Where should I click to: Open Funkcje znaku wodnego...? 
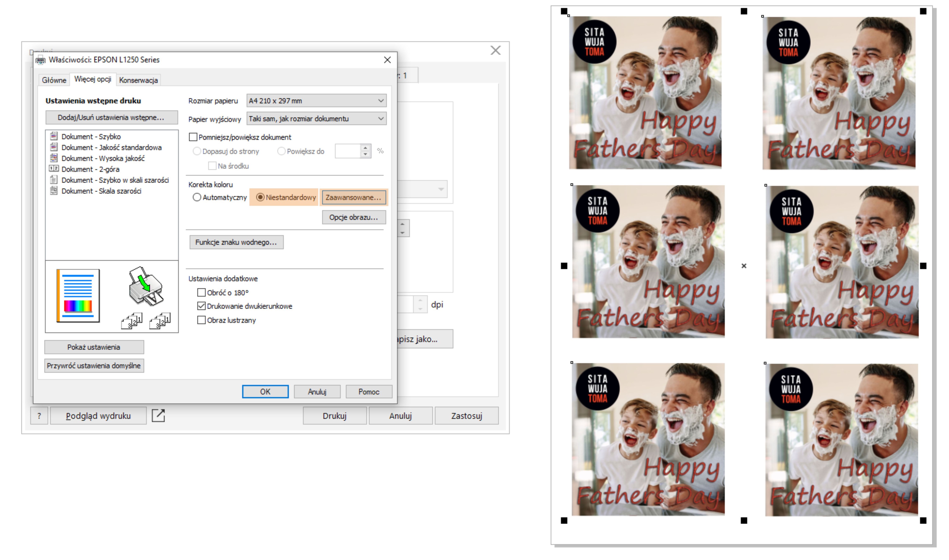coord(236,242)
